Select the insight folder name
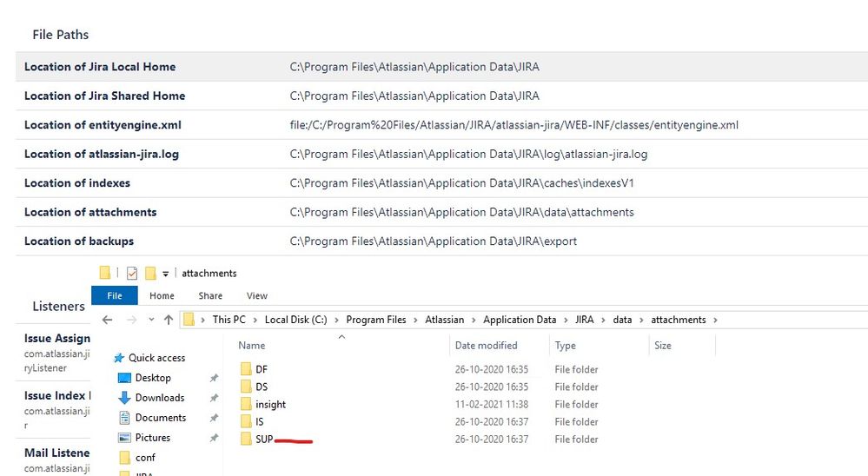The height and width of the screenshot is (476, 868). [271, 405]
